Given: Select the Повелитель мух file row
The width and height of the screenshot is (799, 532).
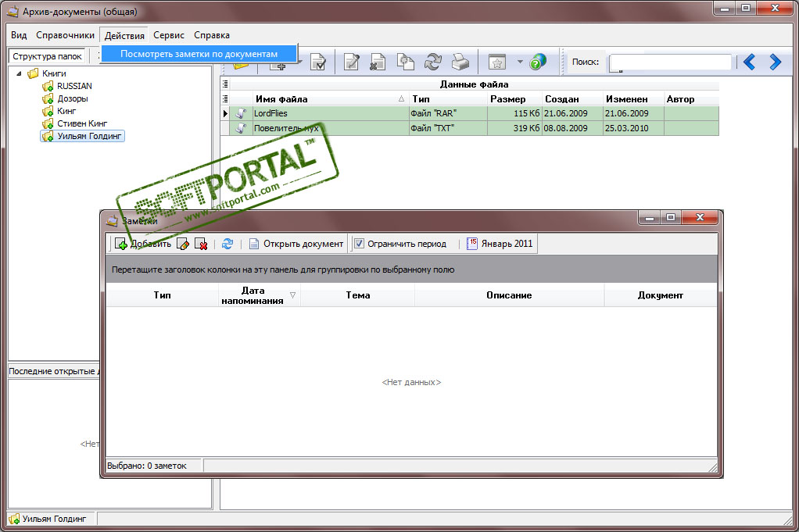Looking at the screenshot, I should [x=469, y=128].
